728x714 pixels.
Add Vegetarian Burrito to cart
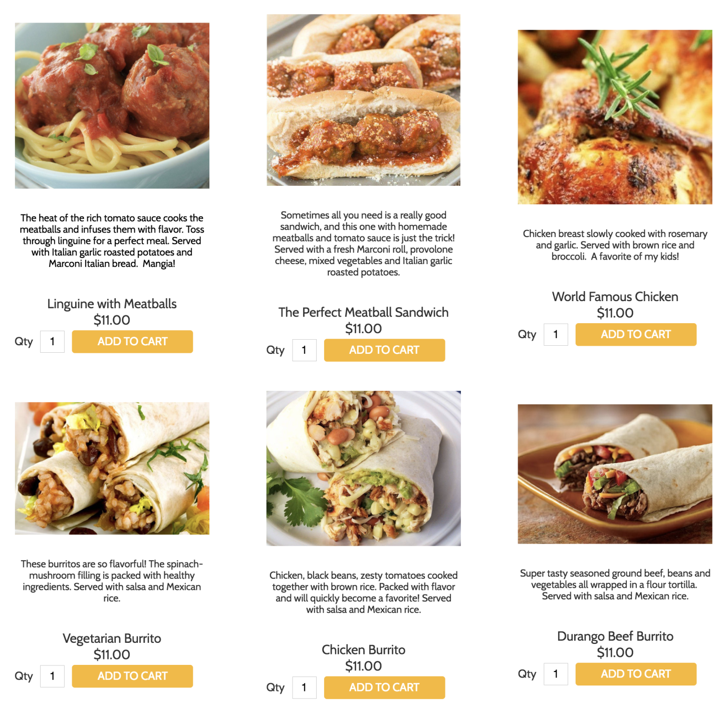point(132,676)
